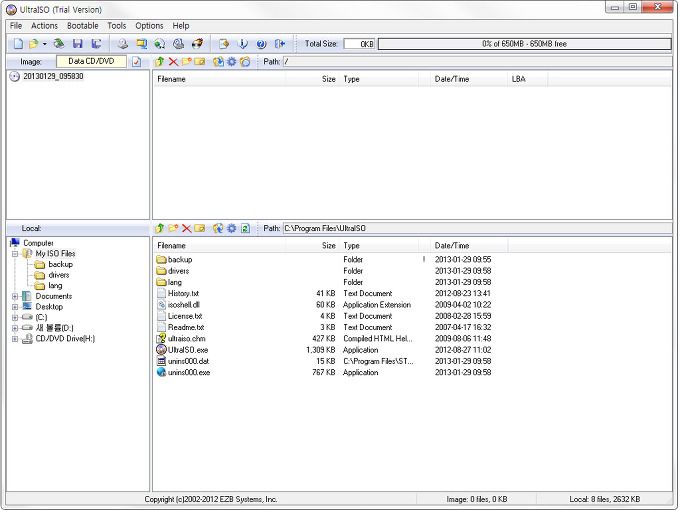Click the Convert image icon
This screenshot has width=680, height=510.
[160, 43]
